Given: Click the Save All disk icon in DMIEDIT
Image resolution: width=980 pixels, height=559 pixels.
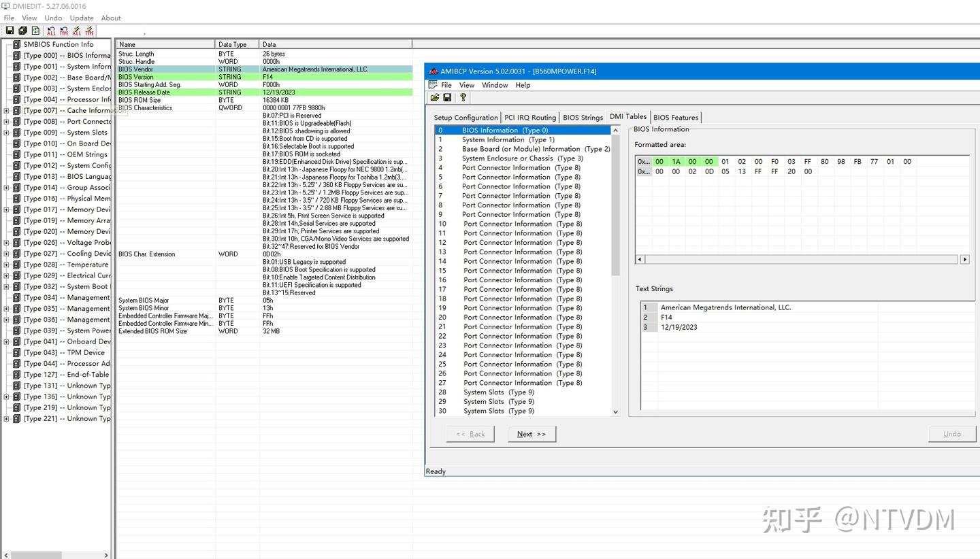Looking at the screenshot, I should point(22,31).
